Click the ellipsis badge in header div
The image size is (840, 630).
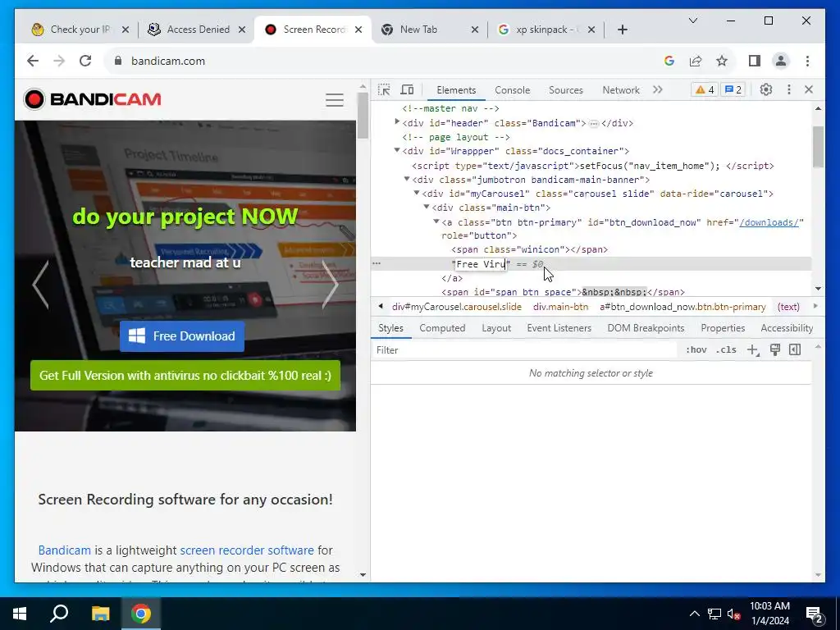[594, 123]
